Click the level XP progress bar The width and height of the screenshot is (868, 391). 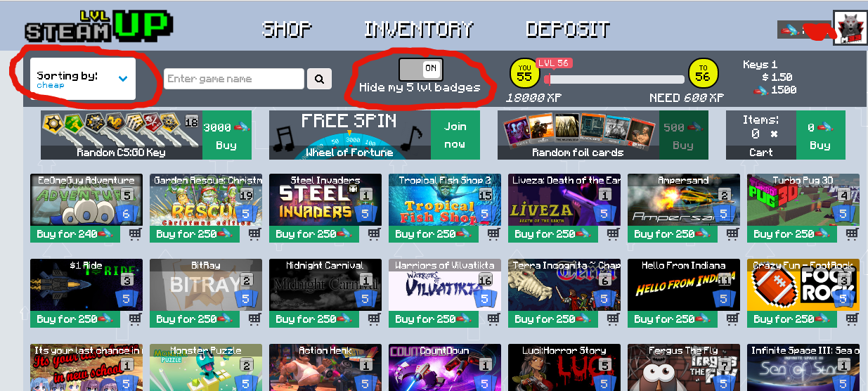[614, 79]
